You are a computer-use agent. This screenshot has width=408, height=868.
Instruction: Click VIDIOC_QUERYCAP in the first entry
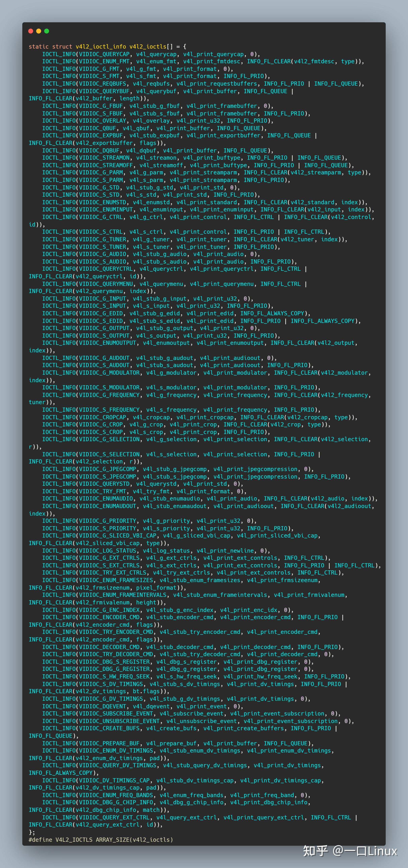pos(104,54)
